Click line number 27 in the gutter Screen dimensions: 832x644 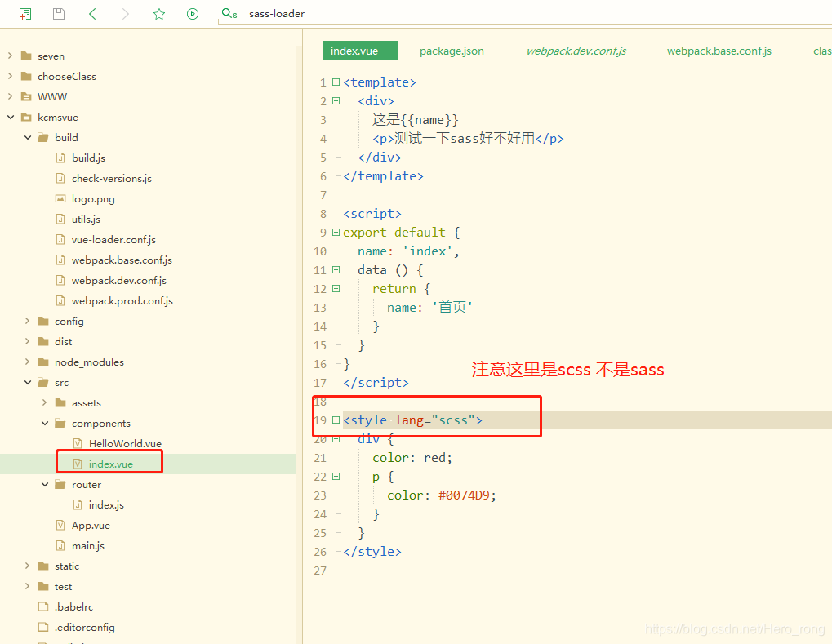point(320,571)
